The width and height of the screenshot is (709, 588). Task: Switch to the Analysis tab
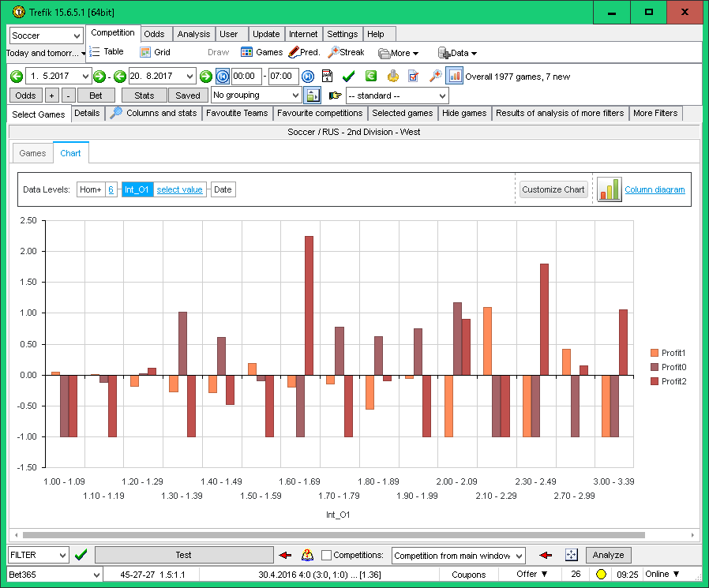pos(193,34)
